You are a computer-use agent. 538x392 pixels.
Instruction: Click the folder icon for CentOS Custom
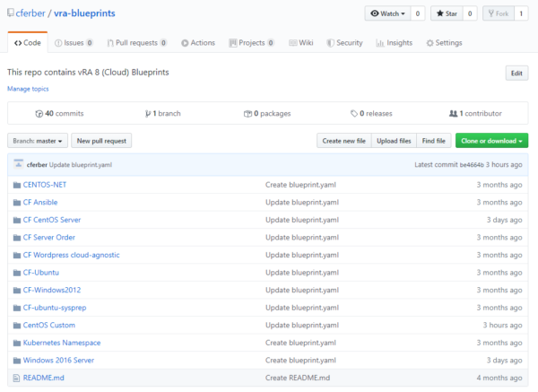(x=17, y=326)
